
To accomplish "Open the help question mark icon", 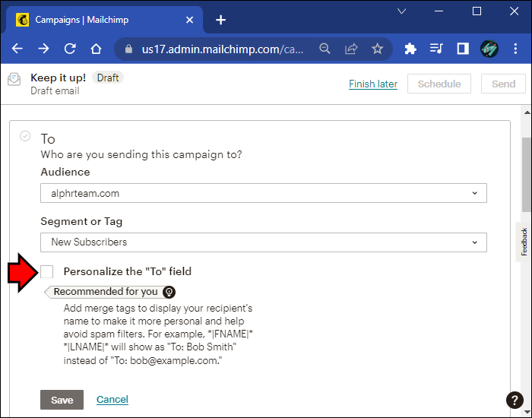I will (x=515, y=401).
